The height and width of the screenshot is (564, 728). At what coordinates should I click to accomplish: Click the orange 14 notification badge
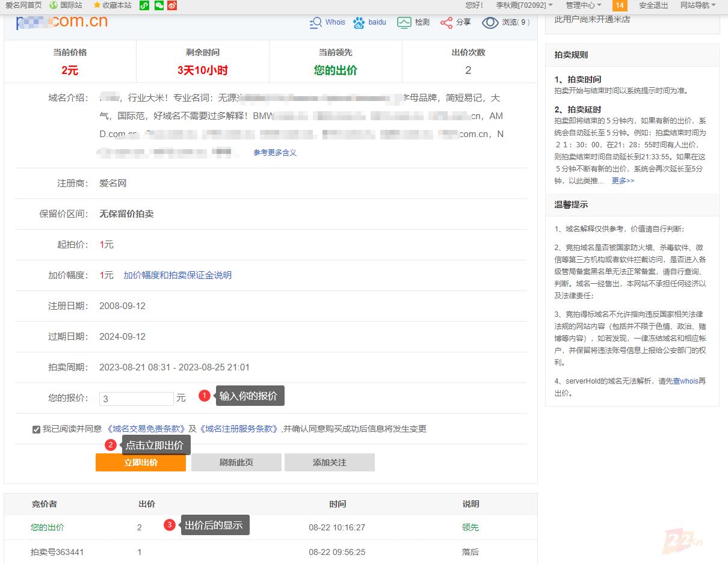point(620,5)
